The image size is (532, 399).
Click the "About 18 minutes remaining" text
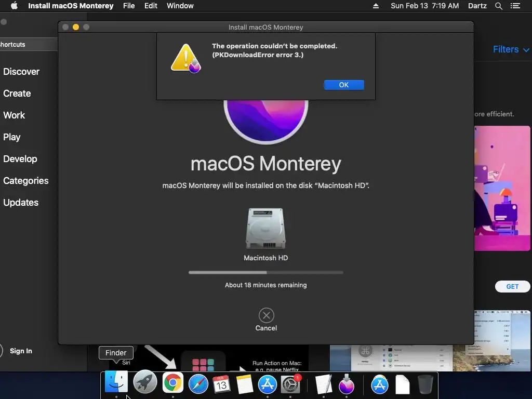tap(265, 285)
